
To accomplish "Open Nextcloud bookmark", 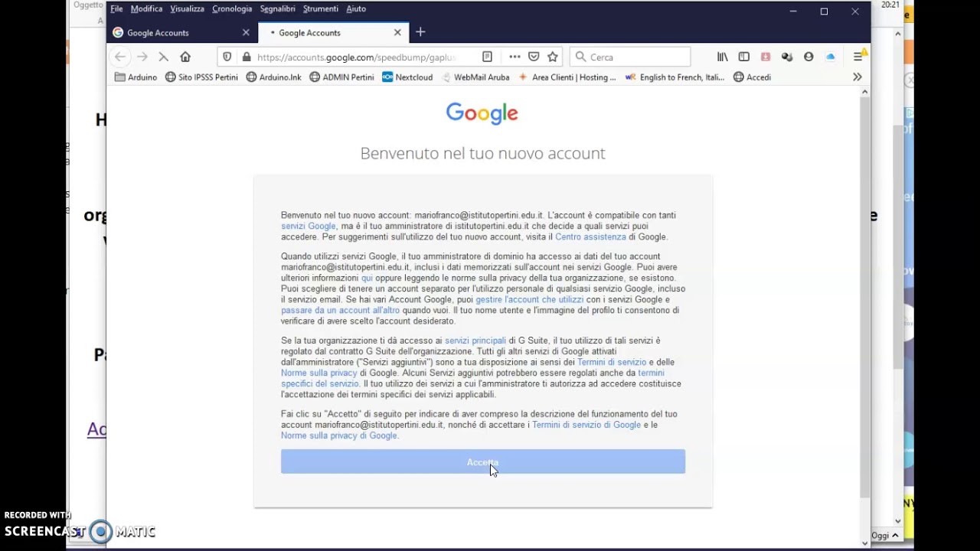I will [407, 77].
